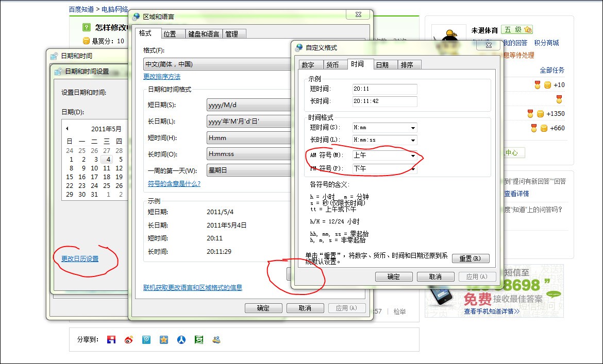Open 百度知道 breadcrumb link
Image resolution: width=603 pixels, height=364 pixels.
tap(81, 9)
